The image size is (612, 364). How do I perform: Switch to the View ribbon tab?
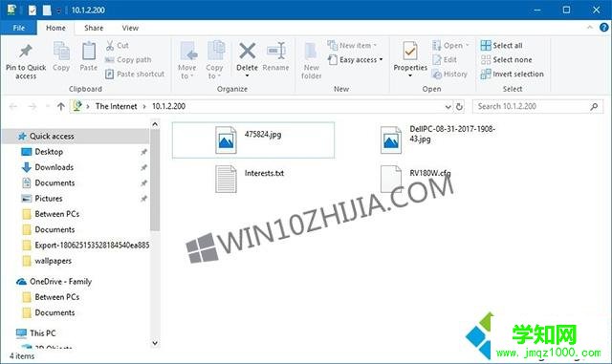130,28
